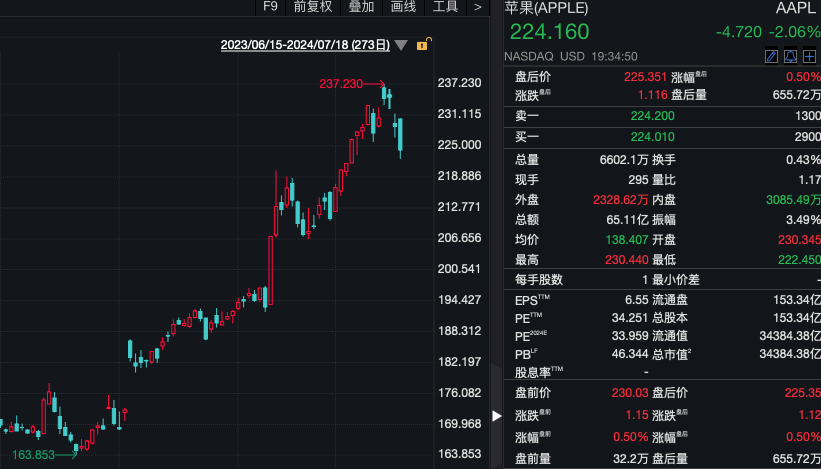Click the AAPL ticker symbol
Screen dimensions: 821x469
click(797, 8)
